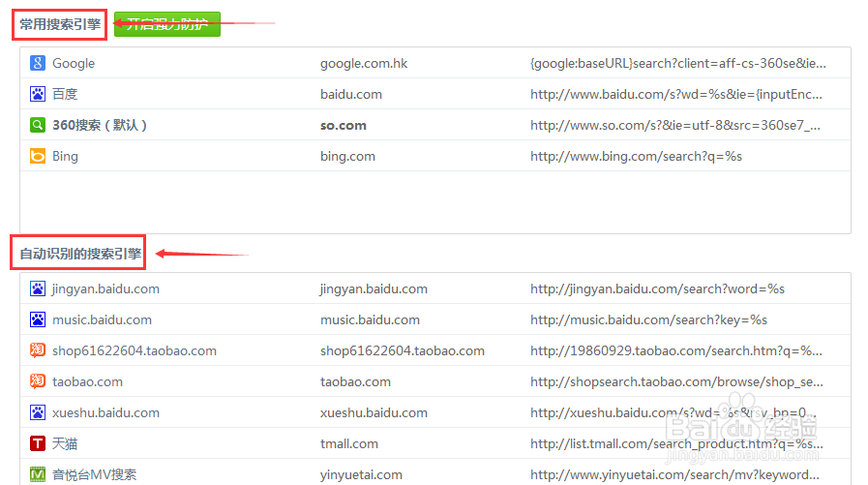Click the http://www.baidu.com/s?wd=%s URL cell
868x485 pixels.
pos(676,95)
